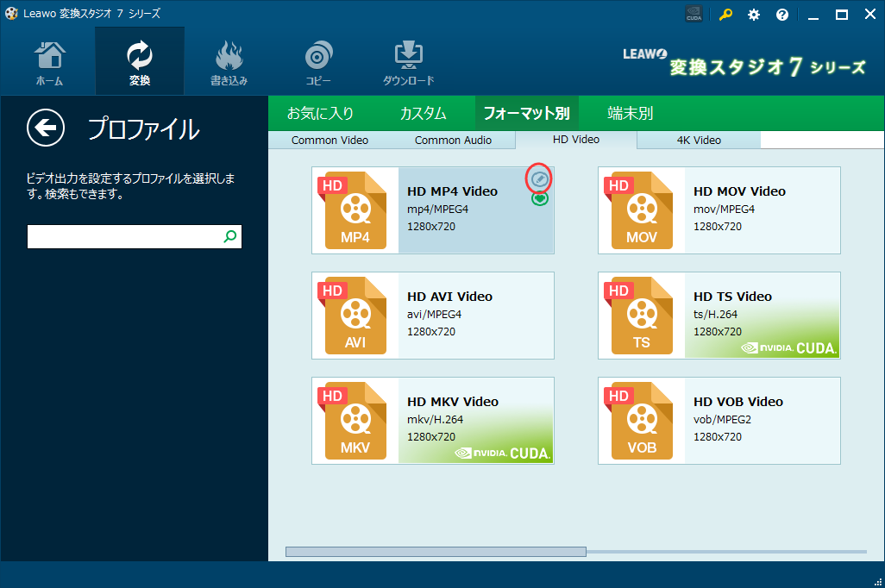This screenshot has height=588, width=885.
Task: Click the green checkmark on HD MP4 Video
Action: (x=538, y=198)
